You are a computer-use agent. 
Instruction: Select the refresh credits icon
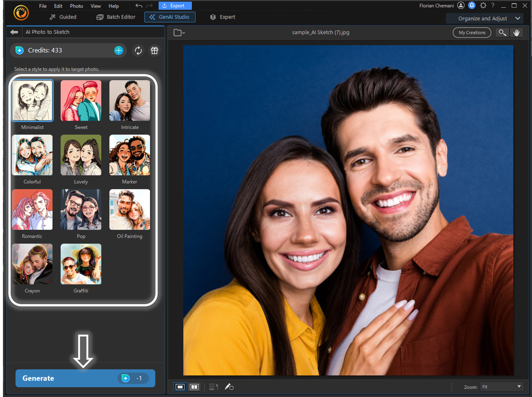coord(138,51)
